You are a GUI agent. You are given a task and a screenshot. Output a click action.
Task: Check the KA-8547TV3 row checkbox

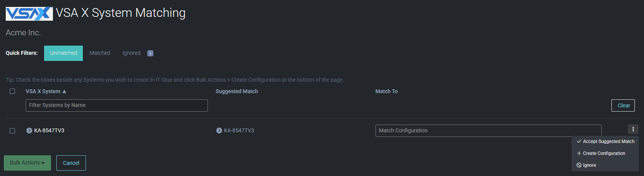tap(12, 131)
